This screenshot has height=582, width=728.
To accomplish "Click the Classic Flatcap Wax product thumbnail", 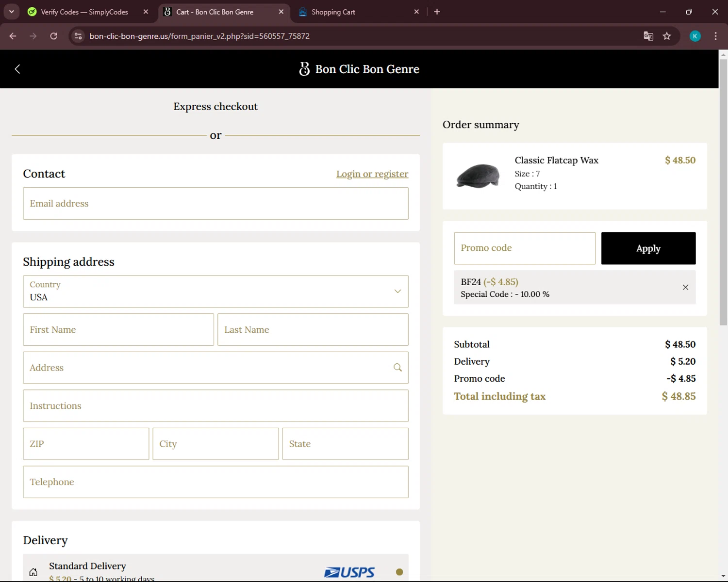I will [478, 176].
